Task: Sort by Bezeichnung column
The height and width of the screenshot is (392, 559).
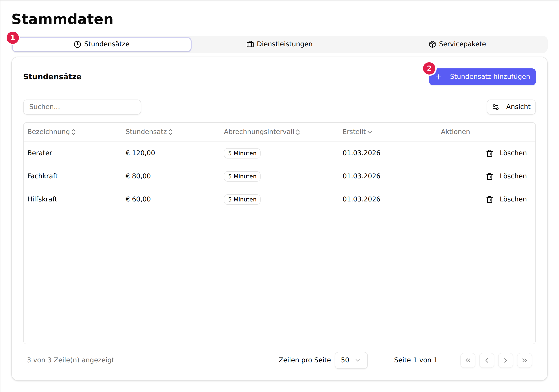Action: (x=52, y=132)
